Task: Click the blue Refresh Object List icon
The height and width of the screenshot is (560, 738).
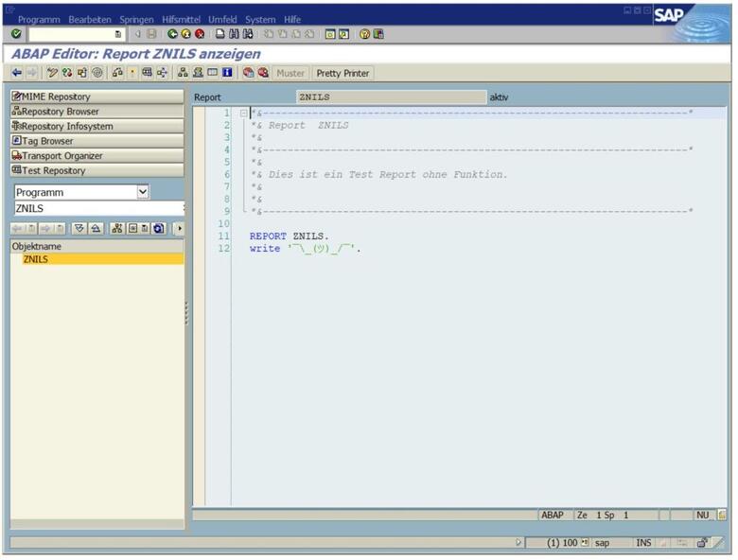Action: pyautogui.click(x=159, y=229)
